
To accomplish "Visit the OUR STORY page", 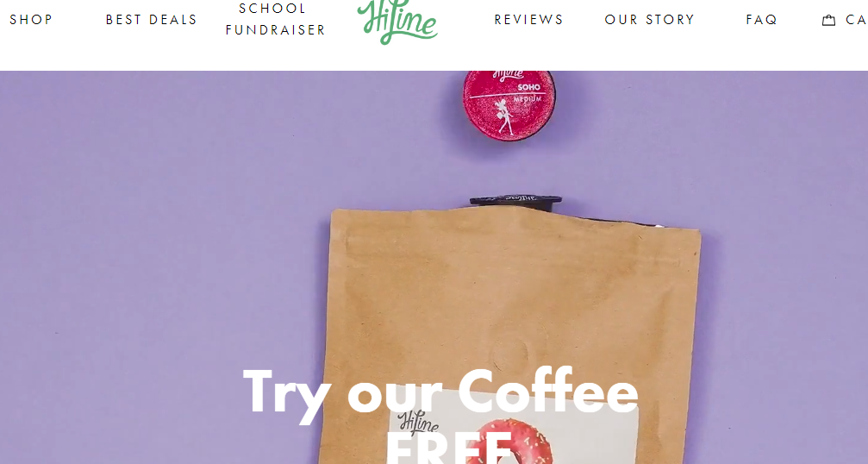I will [649, 20].
